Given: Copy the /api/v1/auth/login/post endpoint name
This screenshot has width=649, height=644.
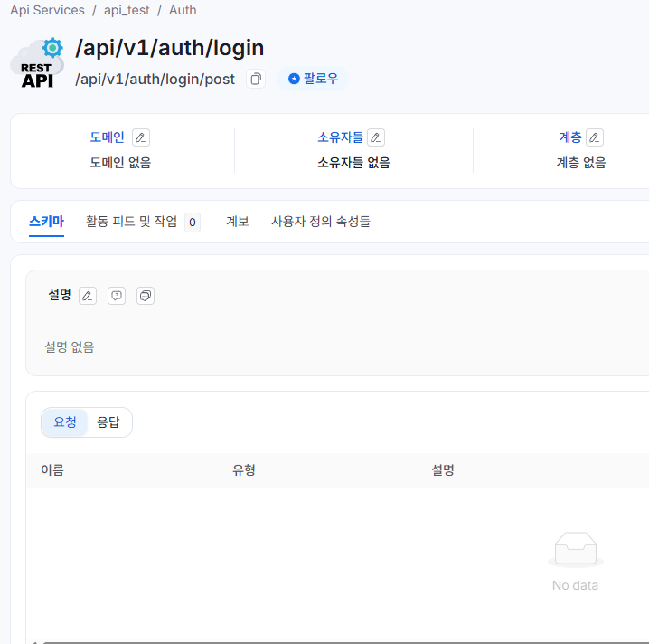Looking at the screenshot, I should [x=256, y=79].
